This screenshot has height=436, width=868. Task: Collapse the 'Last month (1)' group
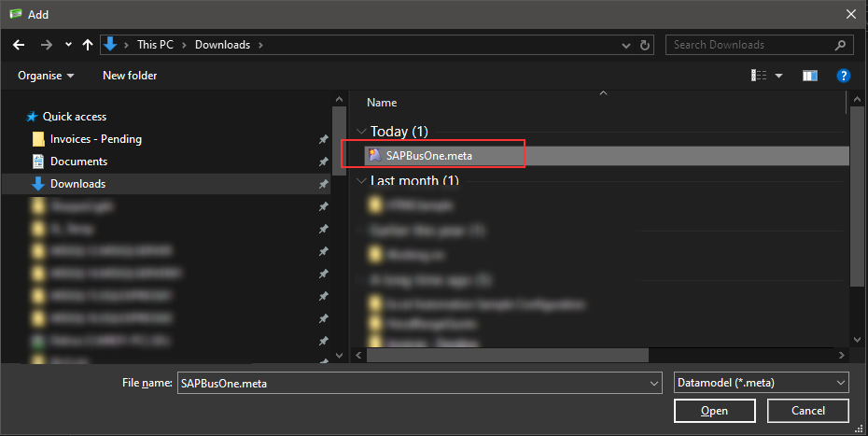tap(361, 180)
